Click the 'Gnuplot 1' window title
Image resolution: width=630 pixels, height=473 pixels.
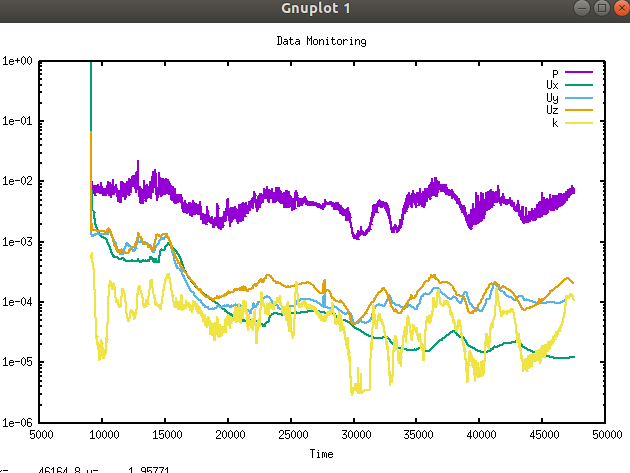click(x=316, y=8)
